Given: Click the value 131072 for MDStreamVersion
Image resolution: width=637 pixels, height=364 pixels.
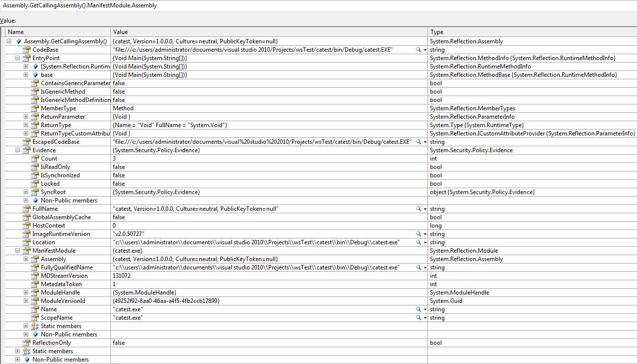Looking at the screenshot, I should [122, 276].
